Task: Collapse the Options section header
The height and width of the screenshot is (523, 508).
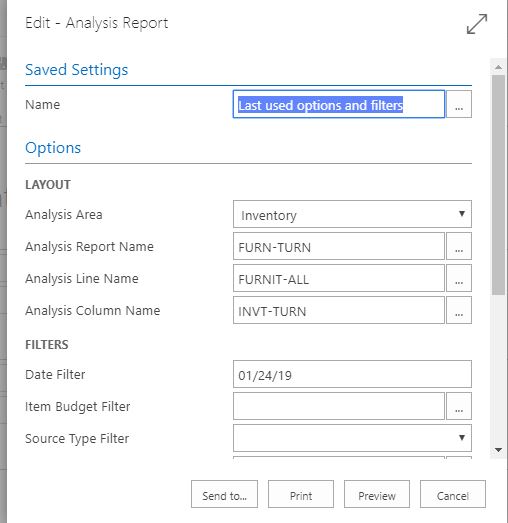Action: pyautogui.click(x=53, y=148)
